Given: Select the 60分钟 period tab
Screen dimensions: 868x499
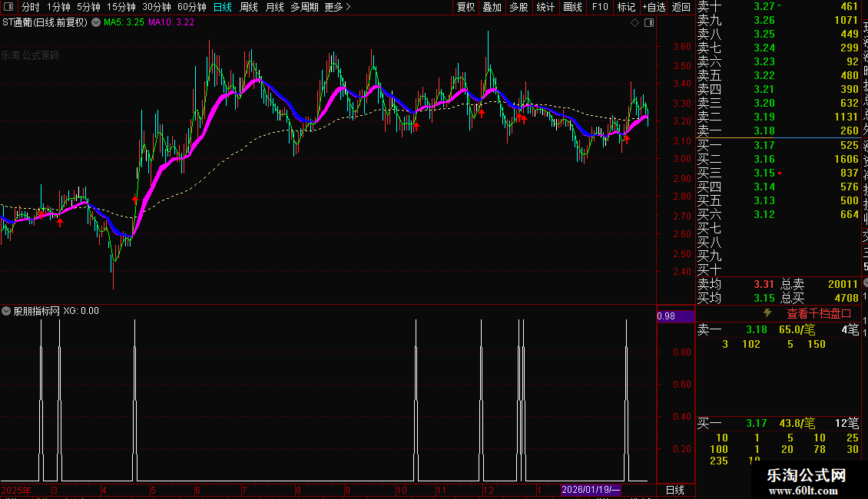Looking at the screenshot, I should [x=191, y=7].
